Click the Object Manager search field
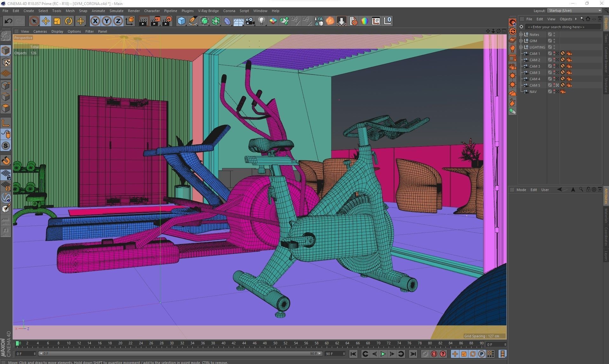 click(563, 27)
